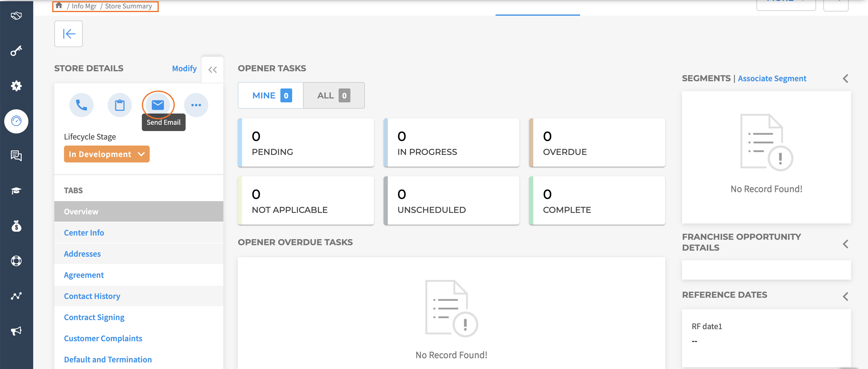Image resolution: width=868 pixels, height=369 pixels.
Task: Open the PENDING tasks card
Action: click(306, 143)
